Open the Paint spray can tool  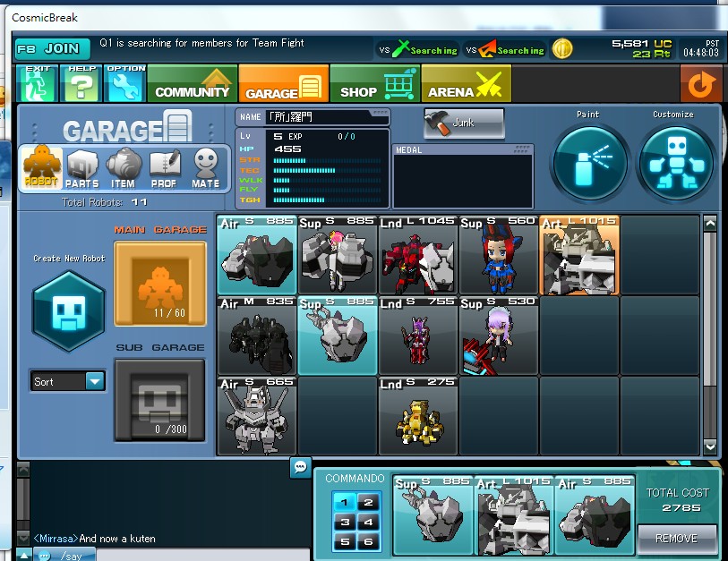point(590,164)
